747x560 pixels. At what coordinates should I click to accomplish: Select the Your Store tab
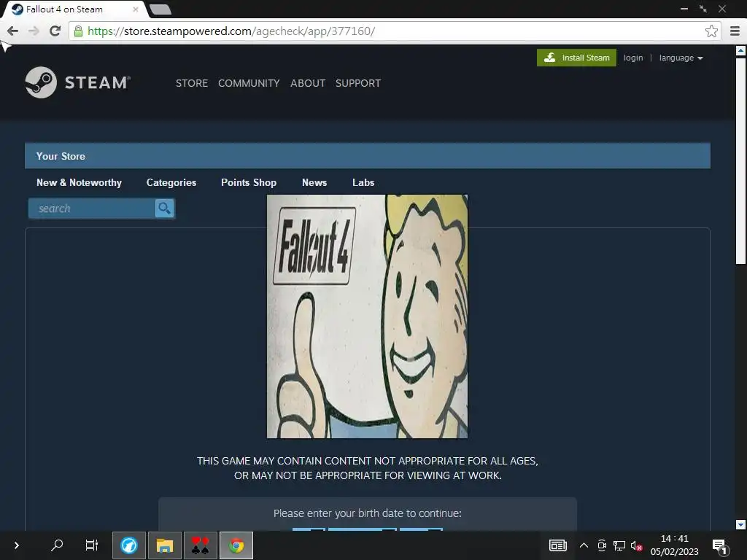tap(61, 156)
